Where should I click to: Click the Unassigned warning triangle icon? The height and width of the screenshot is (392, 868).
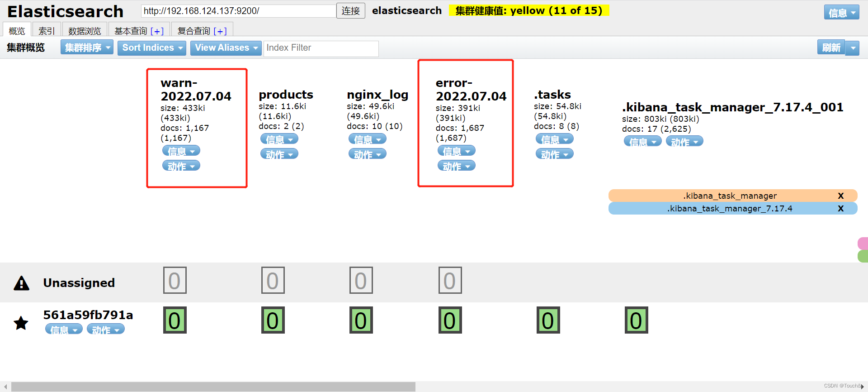point(21,283)
